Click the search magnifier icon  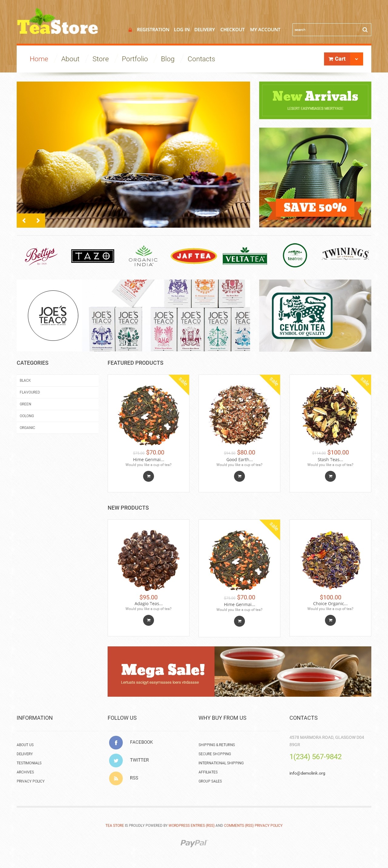click(365, 30)
